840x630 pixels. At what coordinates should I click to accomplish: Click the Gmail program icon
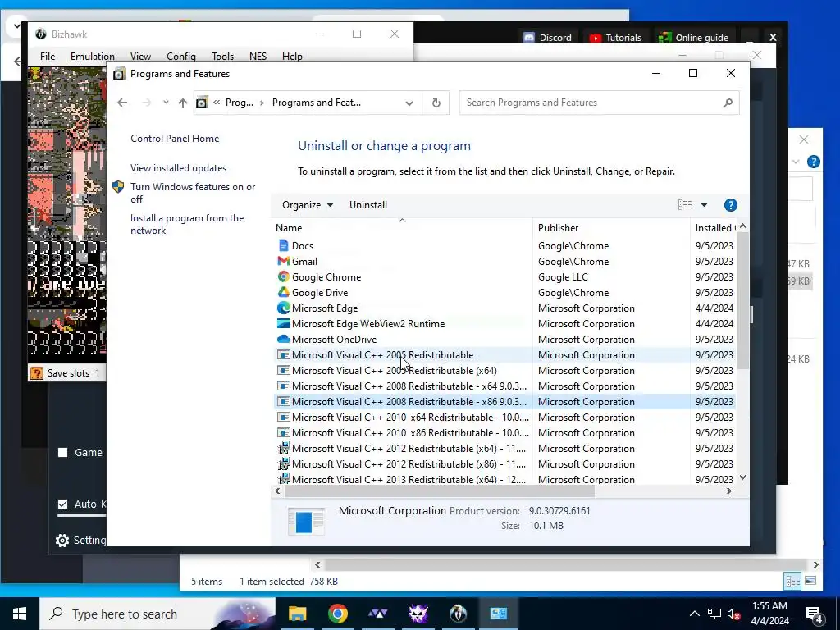coord(283,262)
